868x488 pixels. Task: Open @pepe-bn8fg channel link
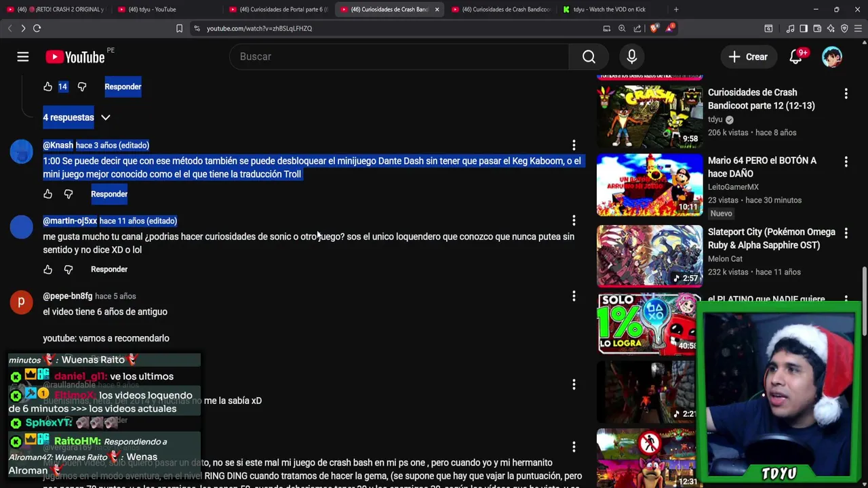(x=67, y=296)
